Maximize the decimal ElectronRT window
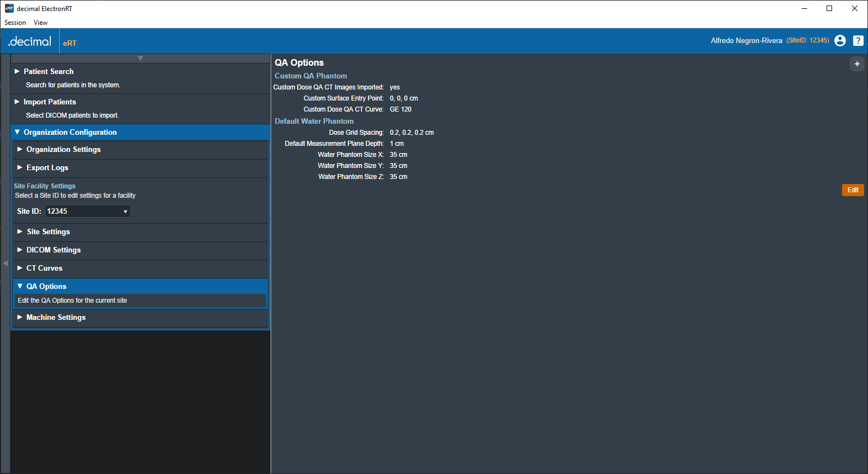Screen dimensions: 868x474 (x=829, y=8)
